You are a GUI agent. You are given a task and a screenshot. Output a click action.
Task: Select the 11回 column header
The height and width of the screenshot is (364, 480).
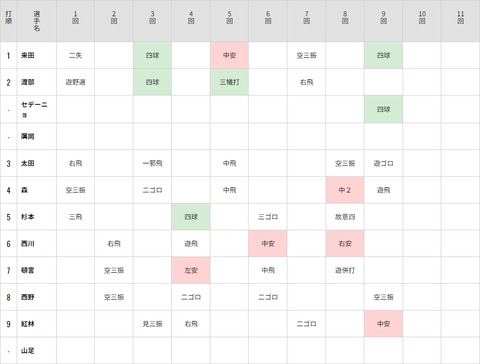(x=461, y=21)
